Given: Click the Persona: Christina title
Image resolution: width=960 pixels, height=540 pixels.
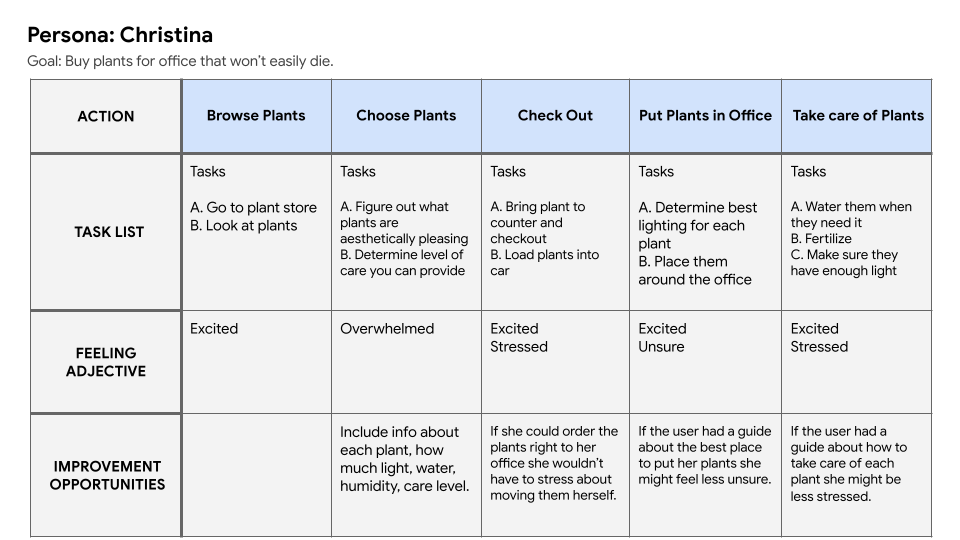Looking at the screenshot, I should (120, 35).
